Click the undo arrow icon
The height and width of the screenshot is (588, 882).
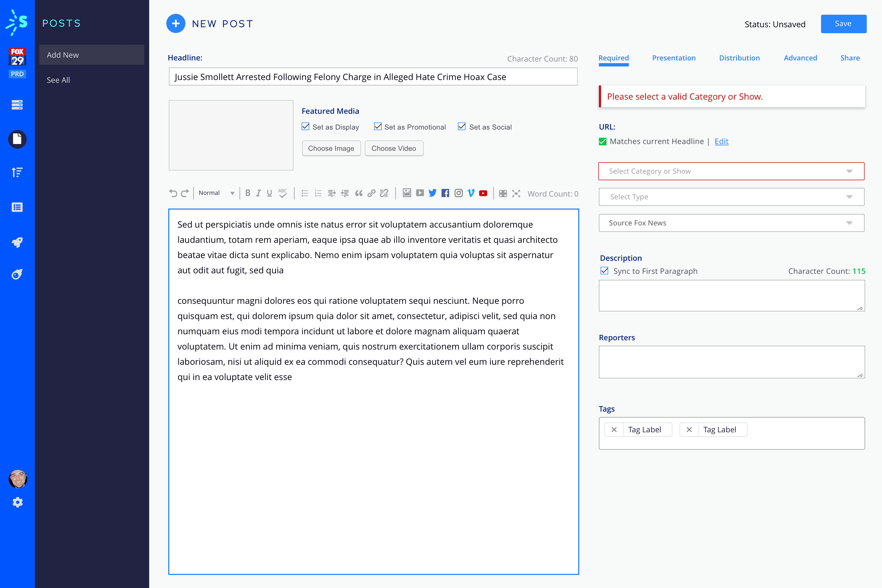[173, 193]
